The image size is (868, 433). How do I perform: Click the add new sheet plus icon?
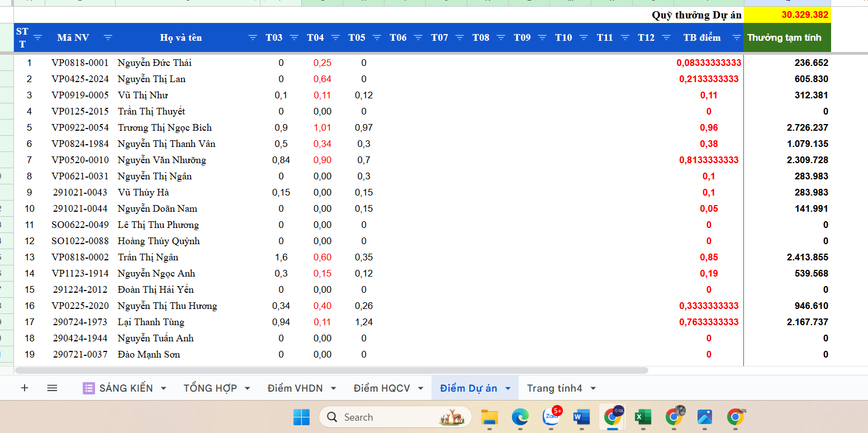pos(25,388)
